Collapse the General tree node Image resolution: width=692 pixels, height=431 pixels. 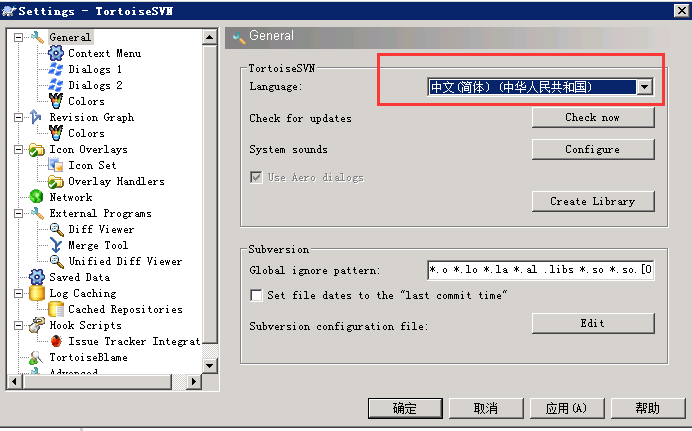click(19, 37)
